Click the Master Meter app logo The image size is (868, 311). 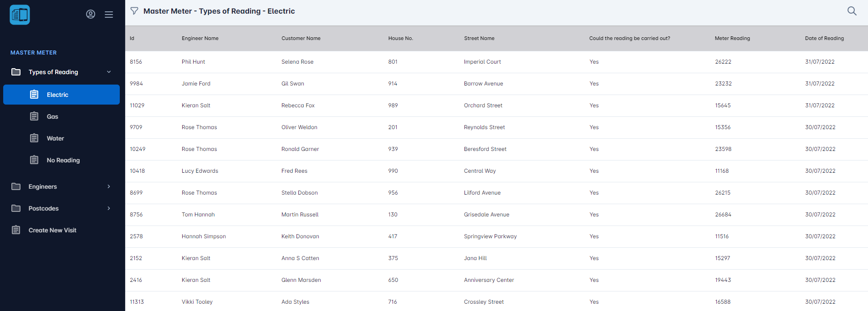20,15
